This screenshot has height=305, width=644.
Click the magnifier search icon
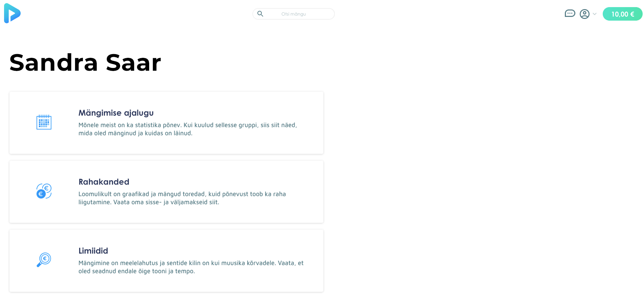tap(260, 14)
